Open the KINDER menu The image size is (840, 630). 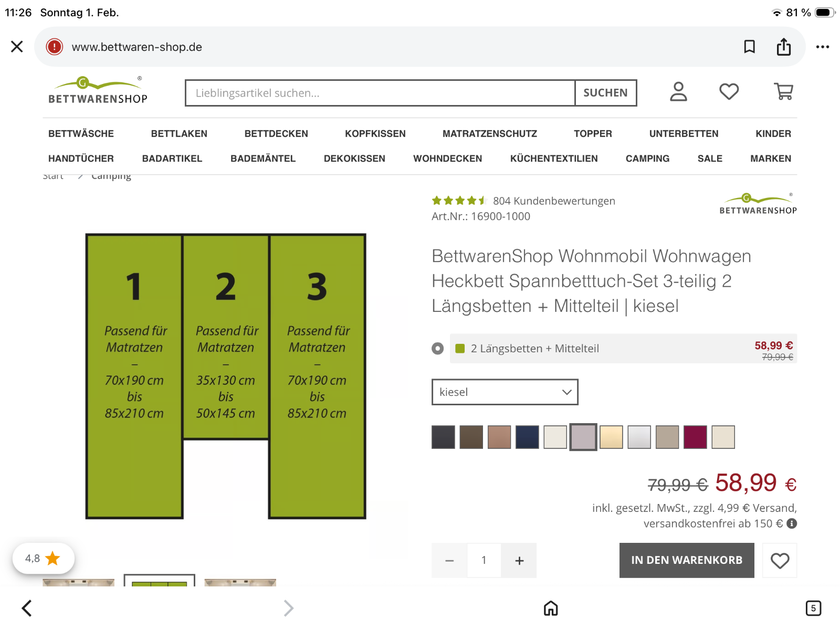tap(773, 134)
